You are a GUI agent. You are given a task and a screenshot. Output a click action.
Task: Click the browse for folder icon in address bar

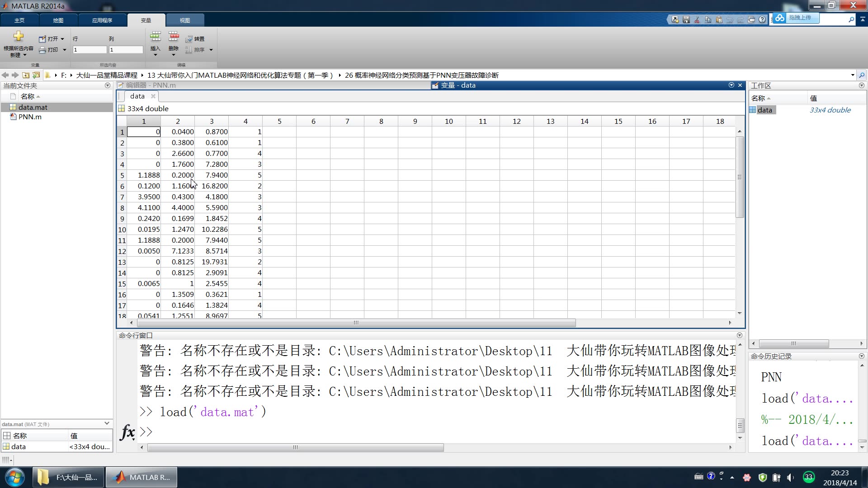point(36,75)
